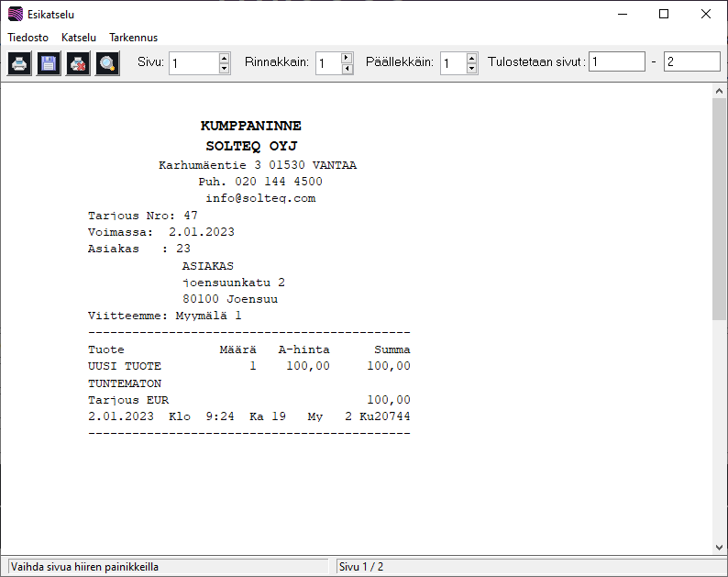Maximize the Esikatselu window
Screen dimensions: 728x577
pos(664,14)
